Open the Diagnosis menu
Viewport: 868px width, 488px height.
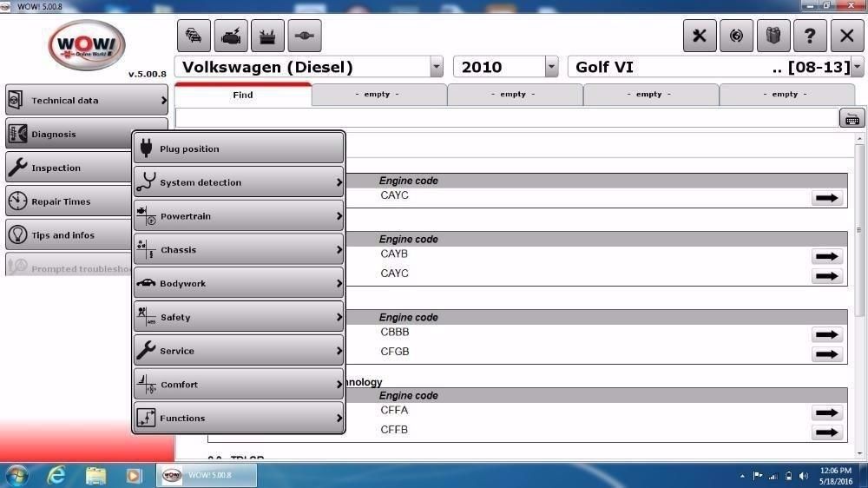(69, 134)
